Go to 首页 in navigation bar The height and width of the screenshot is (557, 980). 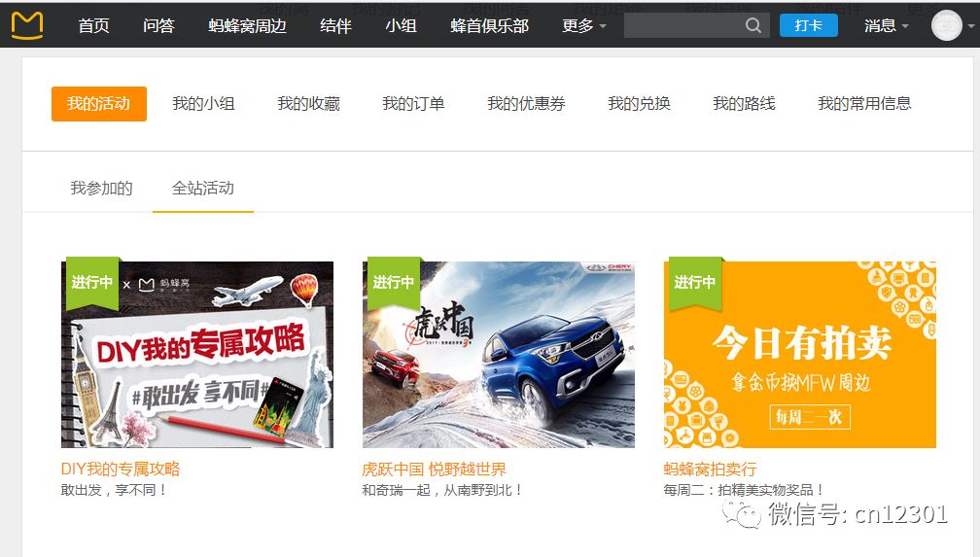[93, 25]
